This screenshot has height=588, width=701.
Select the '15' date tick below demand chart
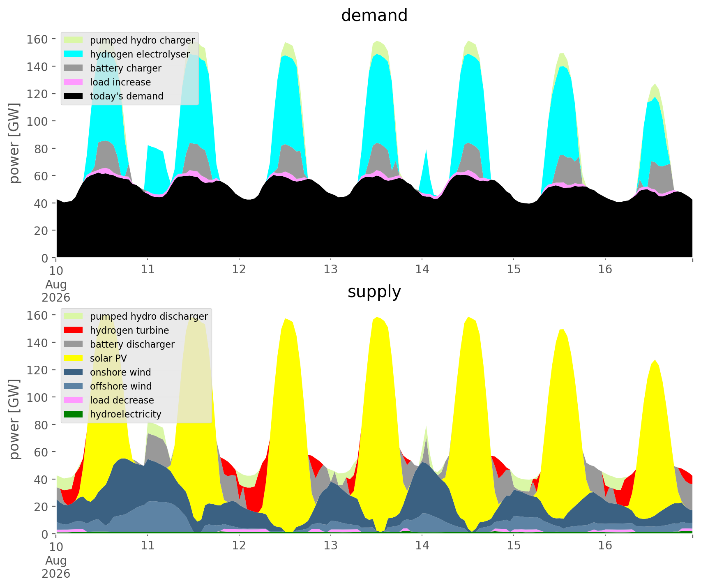(x=514, y=270)
